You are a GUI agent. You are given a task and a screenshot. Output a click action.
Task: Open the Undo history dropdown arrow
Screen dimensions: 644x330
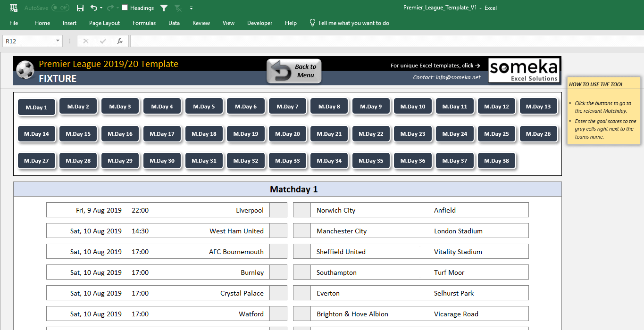(x=101, y=8)
